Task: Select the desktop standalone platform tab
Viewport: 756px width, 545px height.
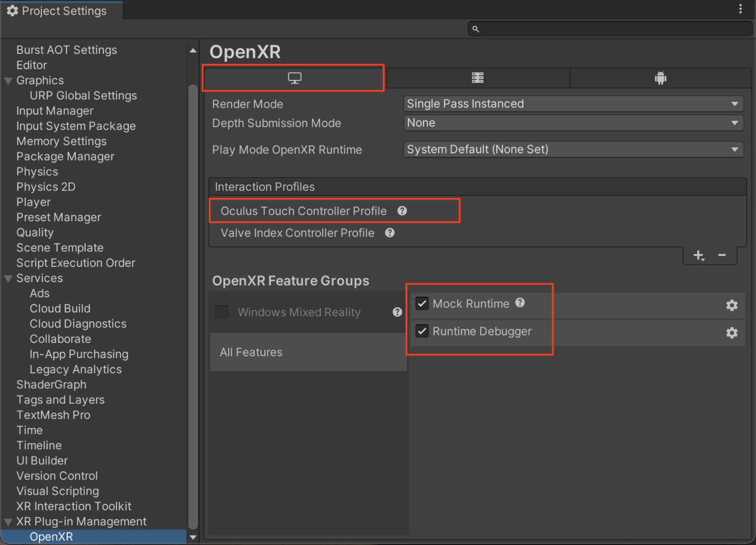Action: click(294, 78)
